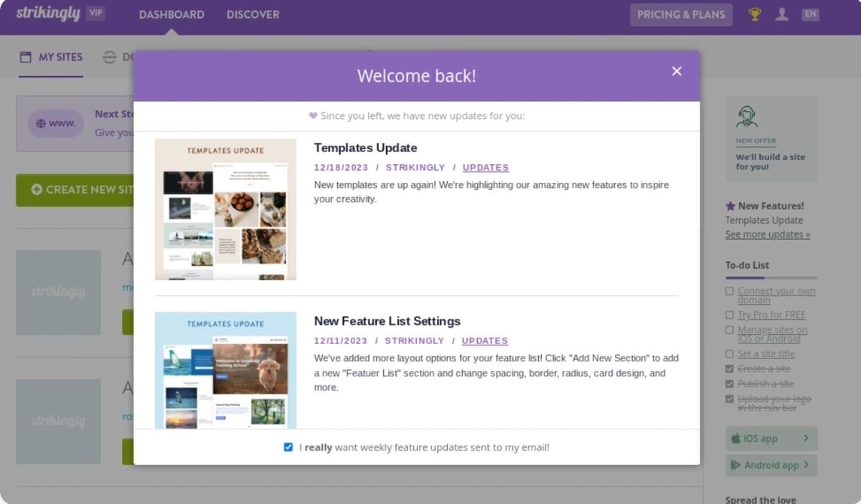
Task: Click "Templates Update" text under New Features
Action: (x=764, y=220)
